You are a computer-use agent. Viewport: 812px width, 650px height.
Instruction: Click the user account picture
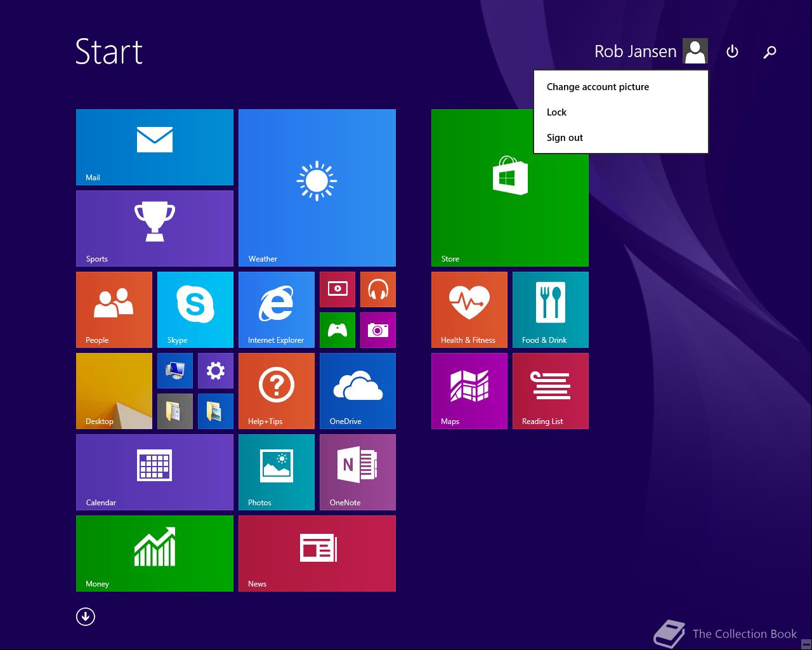point(695,51)
